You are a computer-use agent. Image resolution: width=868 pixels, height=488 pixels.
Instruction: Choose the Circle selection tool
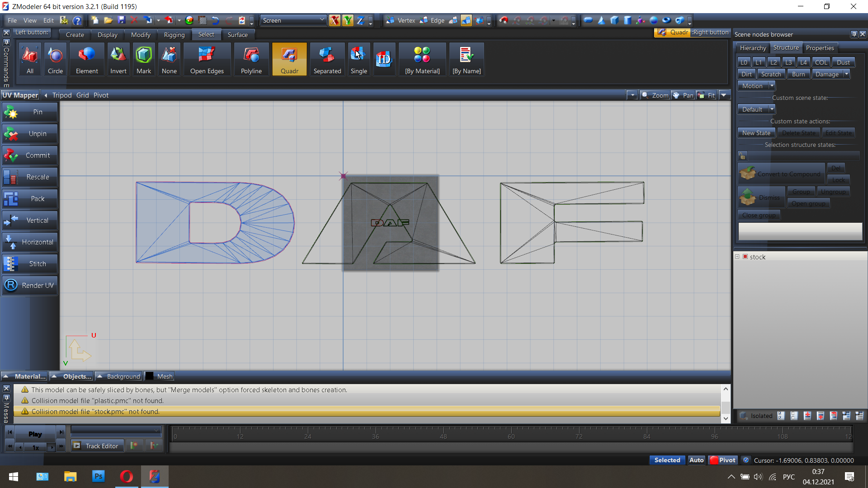(55, 59)
